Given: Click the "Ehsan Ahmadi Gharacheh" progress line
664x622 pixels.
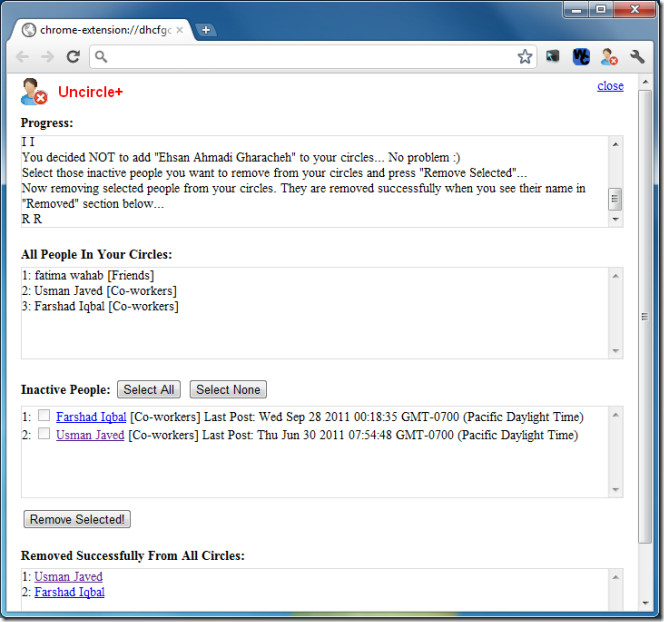Looking at the screenshot, I should pos(241,158).
